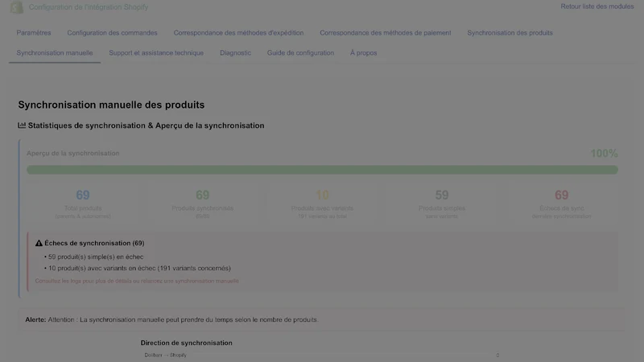The width and height of the screenshot is (644, 362).
Task: Click the green synchronisation progress bar
Action: pyautogui.click(x=323, y=170)
